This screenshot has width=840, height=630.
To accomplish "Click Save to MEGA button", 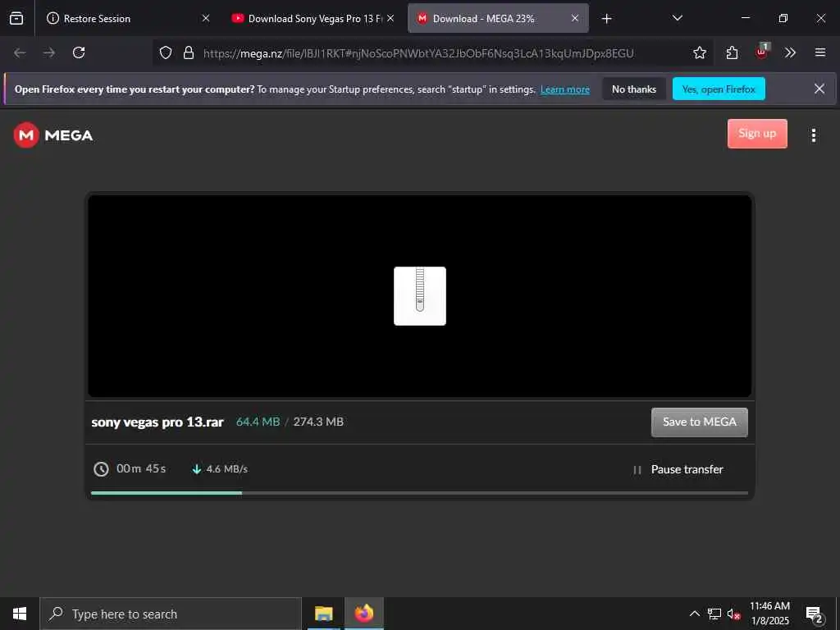I will pos(699,422).
